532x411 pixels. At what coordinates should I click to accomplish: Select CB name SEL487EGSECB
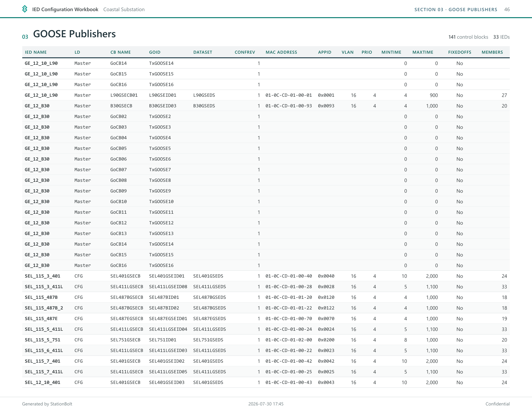pos(127,319)
